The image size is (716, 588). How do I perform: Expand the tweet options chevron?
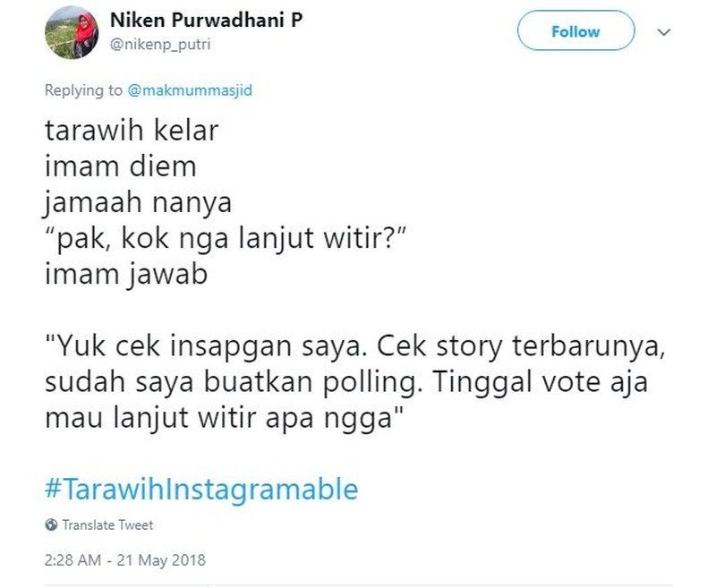tap(663, 32)
